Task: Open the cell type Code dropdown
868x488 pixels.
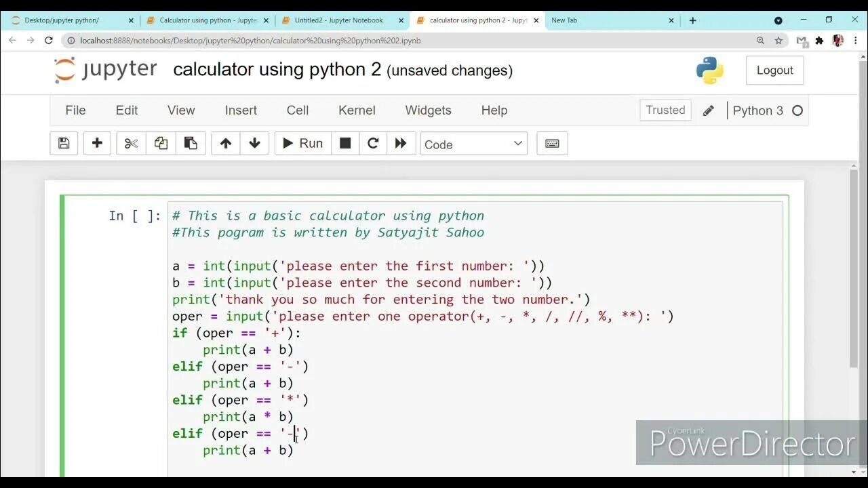Action: 474,144
